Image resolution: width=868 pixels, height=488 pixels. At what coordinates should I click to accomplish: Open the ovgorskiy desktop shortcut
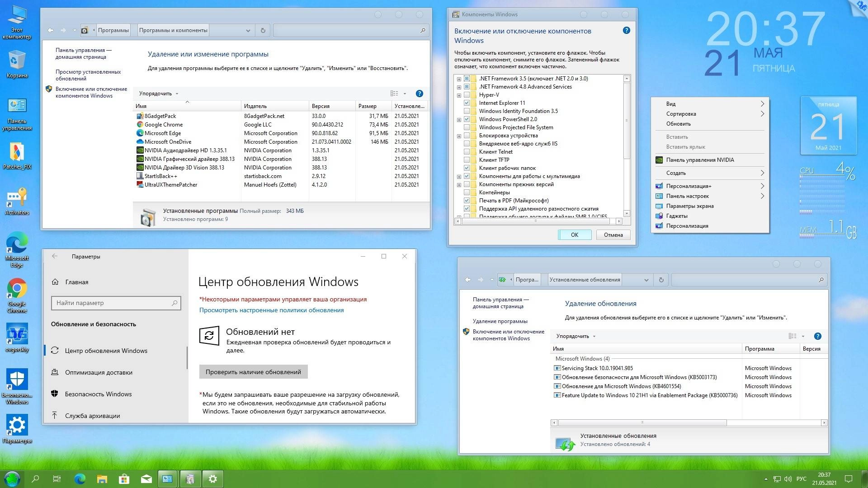tap(17, 338)
